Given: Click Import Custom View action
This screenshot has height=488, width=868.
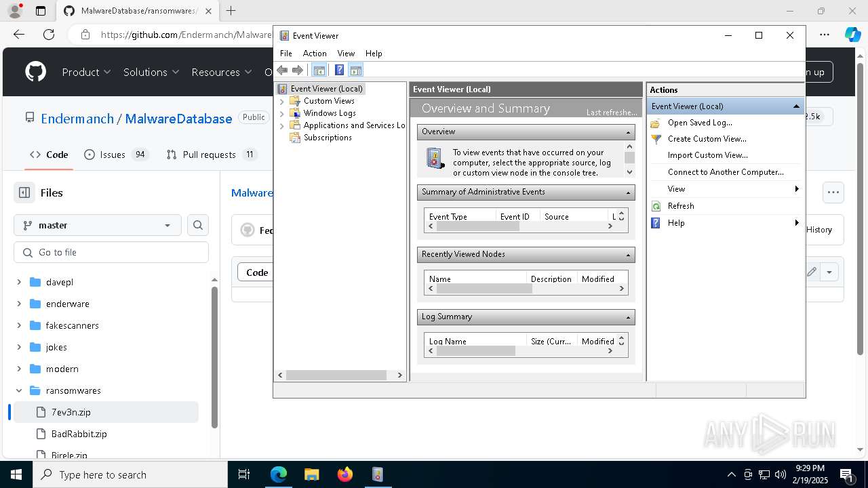Looking at the screenshot, I should (x=707, y=155).
